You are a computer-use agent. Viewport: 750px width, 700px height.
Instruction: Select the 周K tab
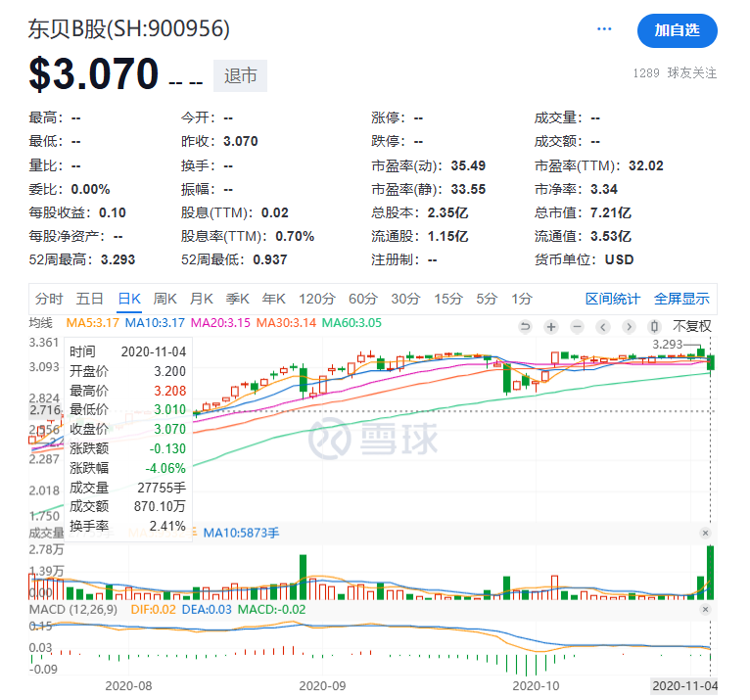point(165,299)
